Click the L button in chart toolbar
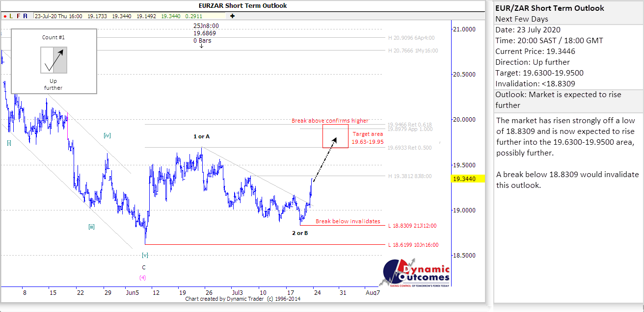Viewport: 644px width, 312px height. (x=11, y=16)
